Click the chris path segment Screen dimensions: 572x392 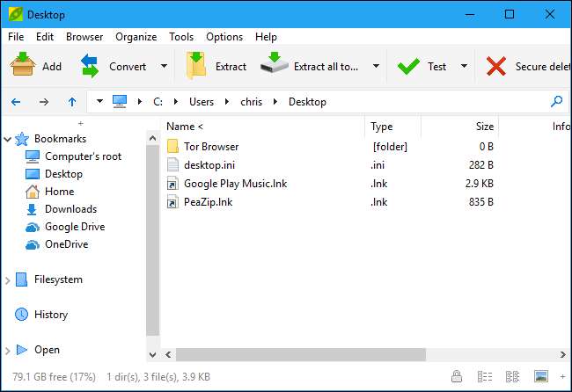tap(251, 102)
